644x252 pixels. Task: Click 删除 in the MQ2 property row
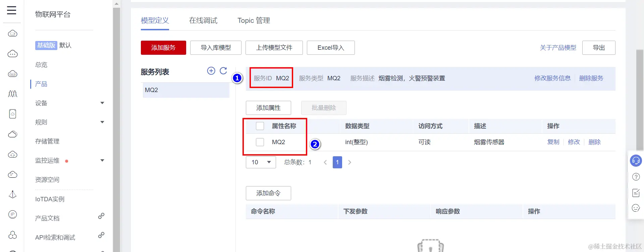[x=594, y=142]
